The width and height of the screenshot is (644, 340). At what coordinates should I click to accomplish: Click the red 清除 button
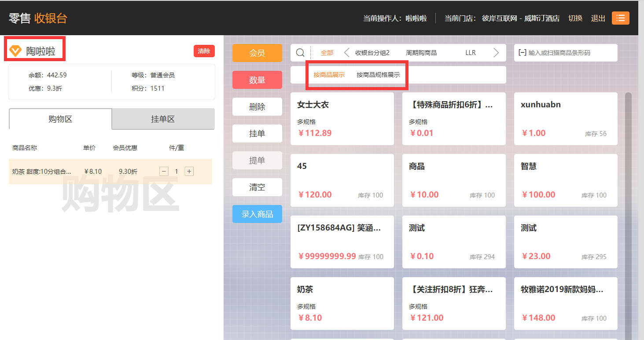(204, 51)
